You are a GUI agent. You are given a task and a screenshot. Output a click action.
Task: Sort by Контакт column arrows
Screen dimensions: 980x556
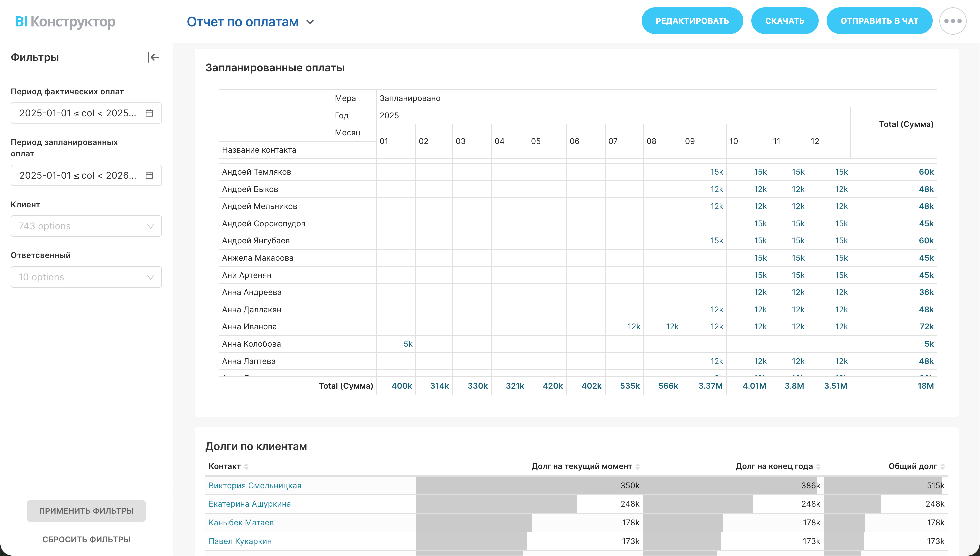247,466
